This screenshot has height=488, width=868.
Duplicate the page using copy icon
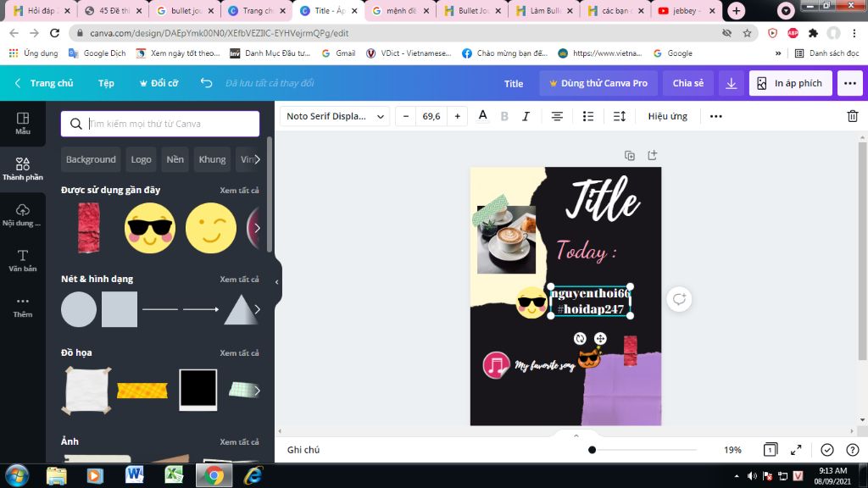(x=630, y=155)
